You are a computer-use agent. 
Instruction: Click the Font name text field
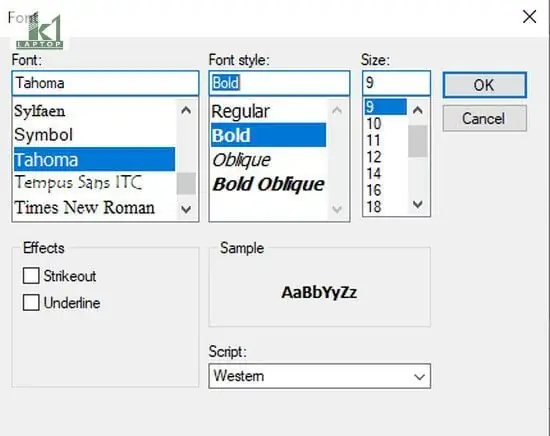pos(105,83)
